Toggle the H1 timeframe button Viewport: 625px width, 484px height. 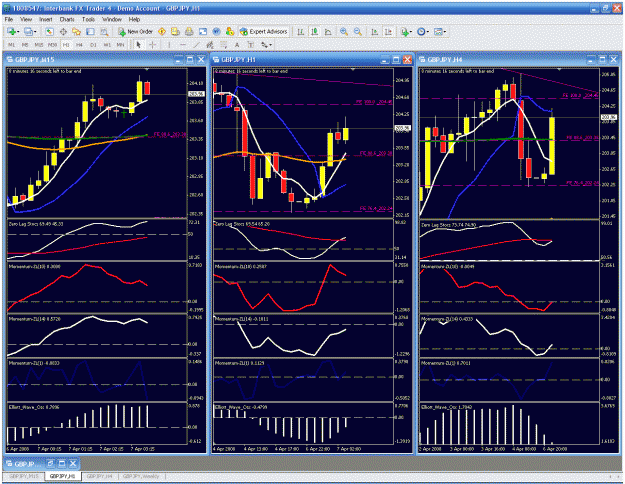click(x=66, y=45)
